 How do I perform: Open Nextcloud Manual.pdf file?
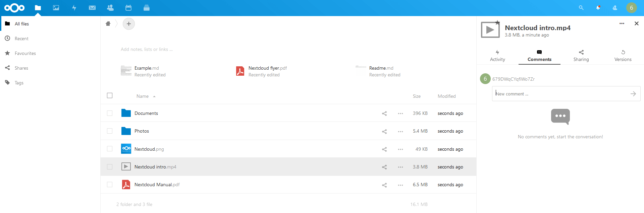(x=157, y=185)
